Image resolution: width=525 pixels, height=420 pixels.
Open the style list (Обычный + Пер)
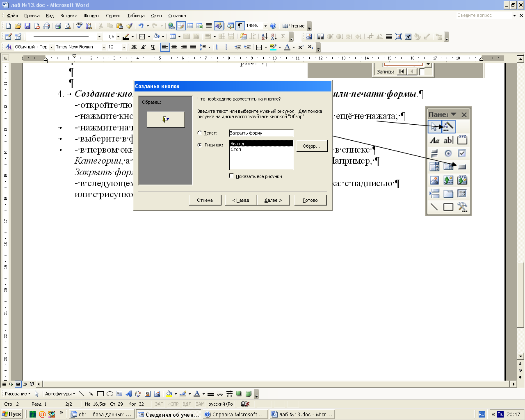pyautogui.click(x=51, y=47)
